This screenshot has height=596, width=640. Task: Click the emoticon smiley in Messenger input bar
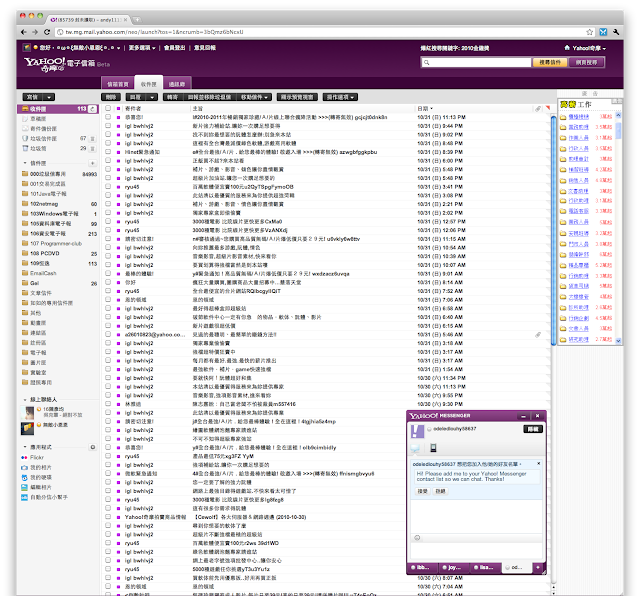(x=417, y=538)
